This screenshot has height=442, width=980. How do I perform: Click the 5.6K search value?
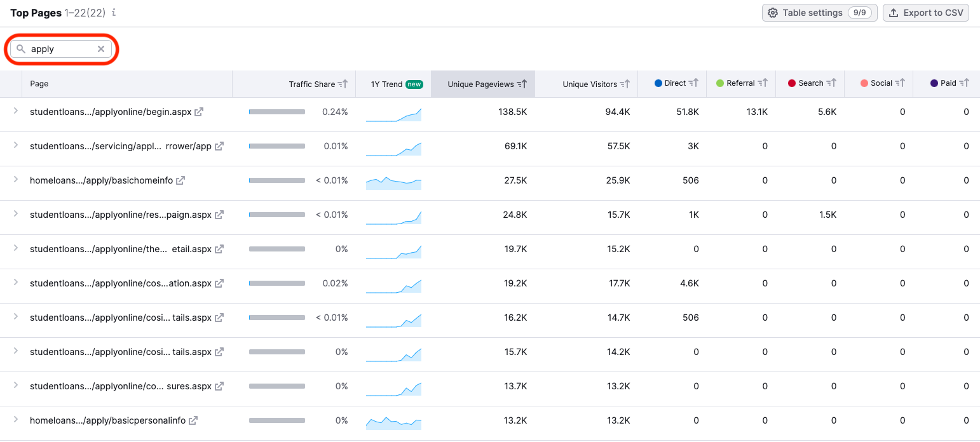[x=827, y=112]
